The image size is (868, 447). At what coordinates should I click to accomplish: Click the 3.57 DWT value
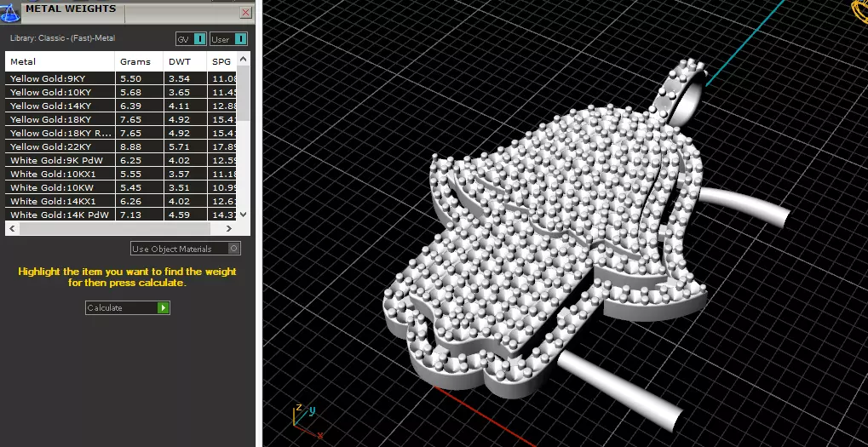(x=180, y=174)
